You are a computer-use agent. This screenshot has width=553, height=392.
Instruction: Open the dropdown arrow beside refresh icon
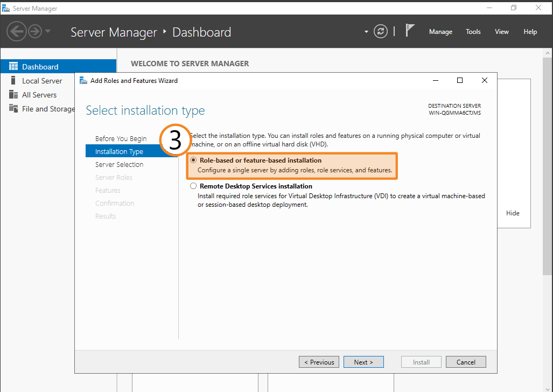367,32
